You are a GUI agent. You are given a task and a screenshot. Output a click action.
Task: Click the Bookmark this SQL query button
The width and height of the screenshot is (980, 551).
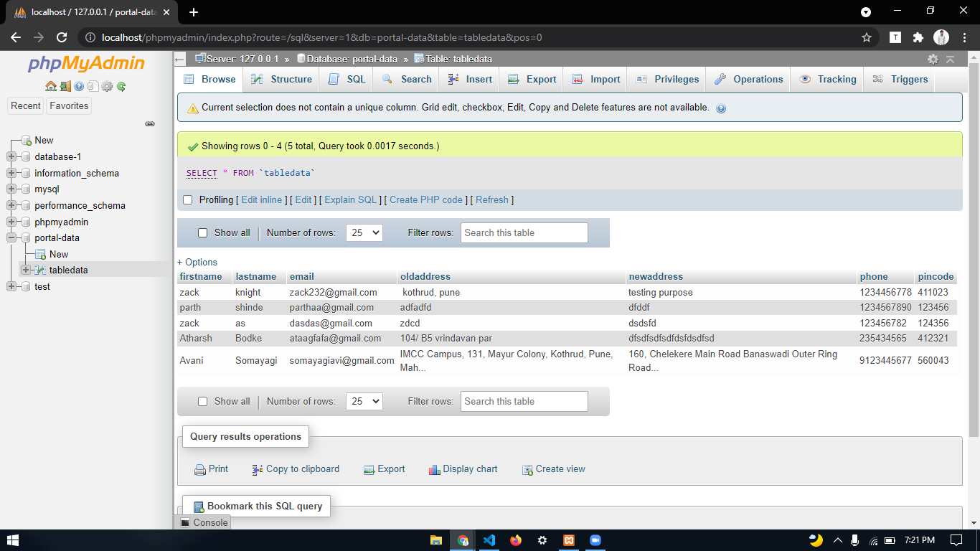click(257, 507)
